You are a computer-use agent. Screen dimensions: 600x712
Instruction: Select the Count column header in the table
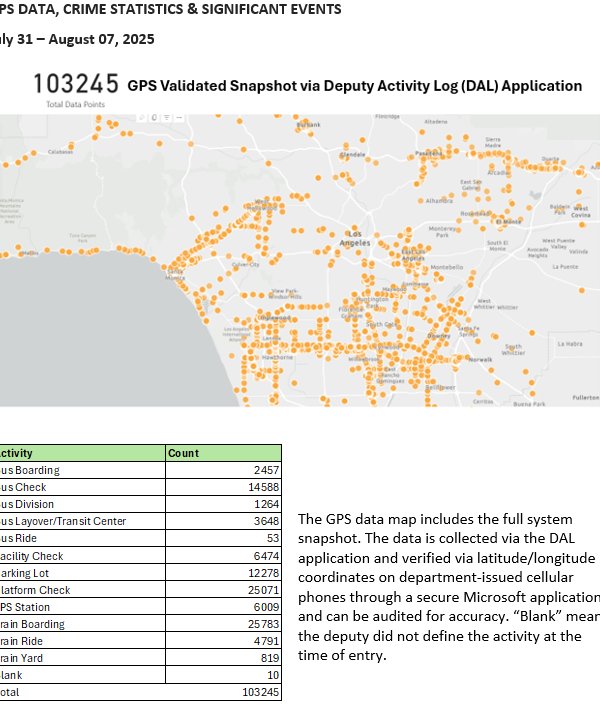pyautogui.click(x=183, y=453)
